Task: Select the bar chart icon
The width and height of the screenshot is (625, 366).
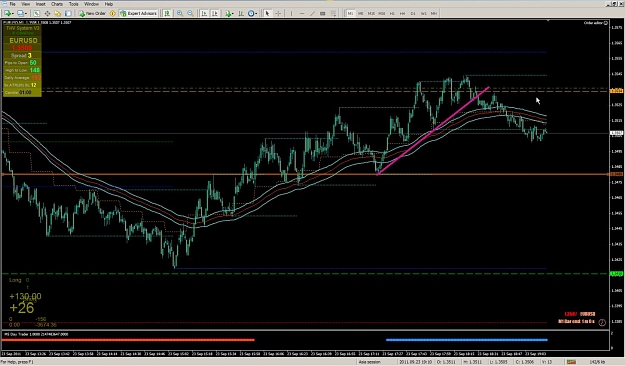Action: click(x=167, y=14)
